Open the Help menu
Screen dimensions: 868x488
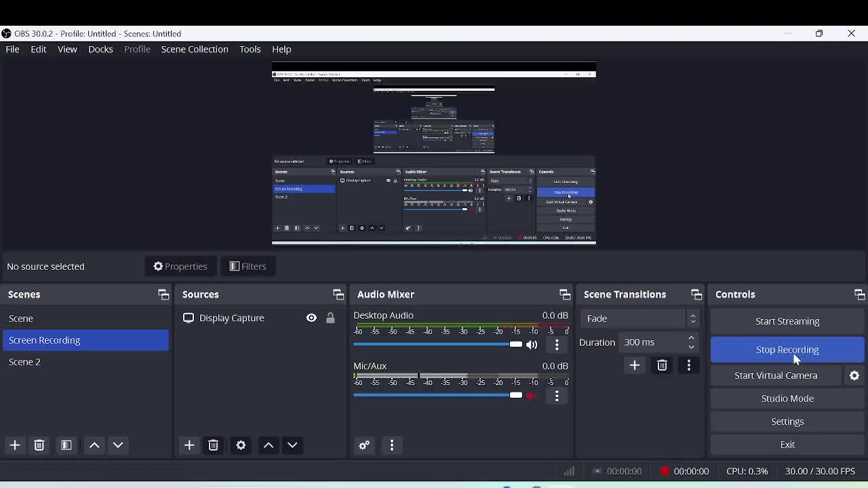click(x=281, y=49)
